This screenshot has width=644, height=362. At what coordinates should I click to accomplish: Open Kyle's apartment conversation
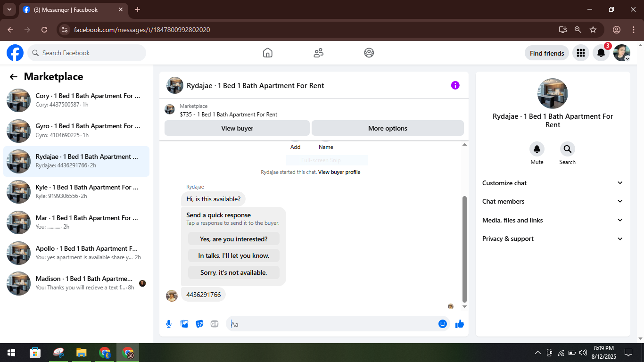(76, 192)
